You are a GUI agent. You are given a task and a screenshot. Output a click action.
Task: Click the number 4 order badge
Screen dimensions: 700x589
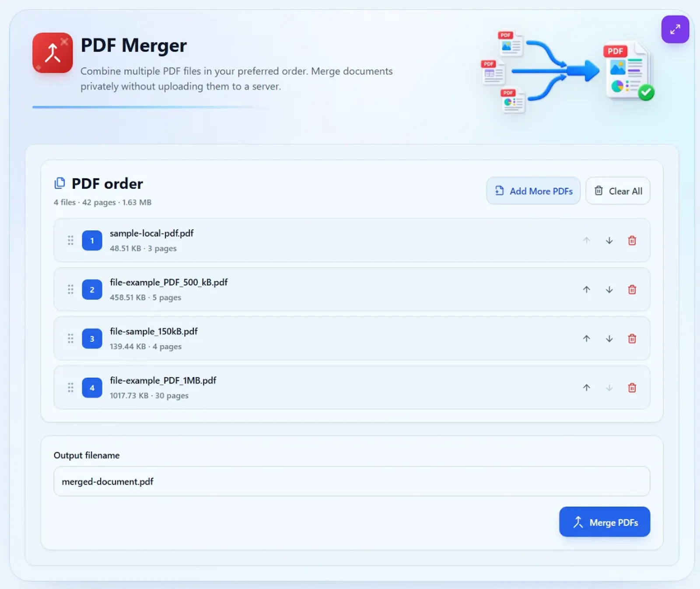(x=92, y=387)
